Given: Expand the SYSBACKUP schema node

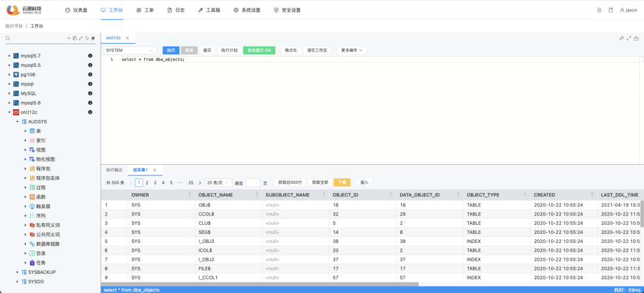Looking at the screenshot, I should tap(17, 272).
